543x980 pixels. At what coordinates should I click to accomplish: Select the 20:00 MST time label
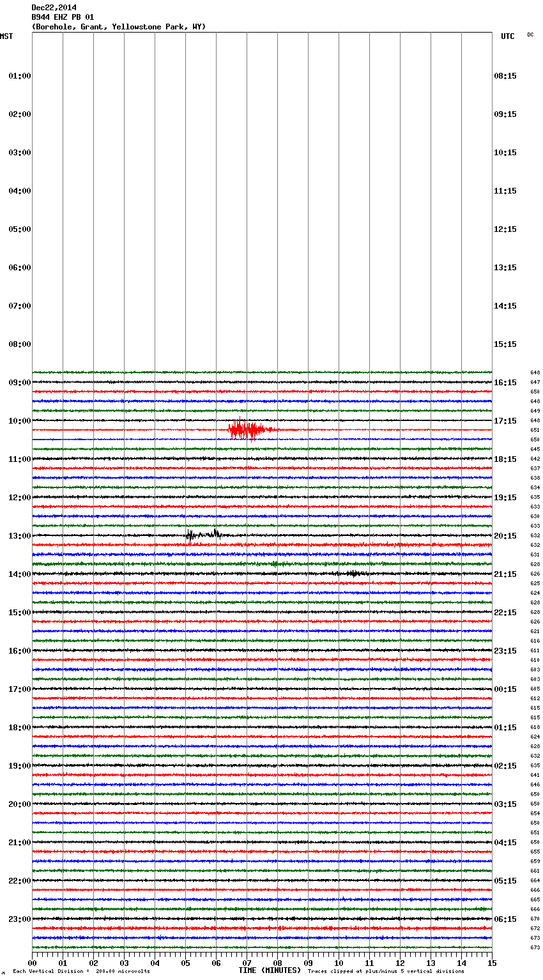pos(20,804)
